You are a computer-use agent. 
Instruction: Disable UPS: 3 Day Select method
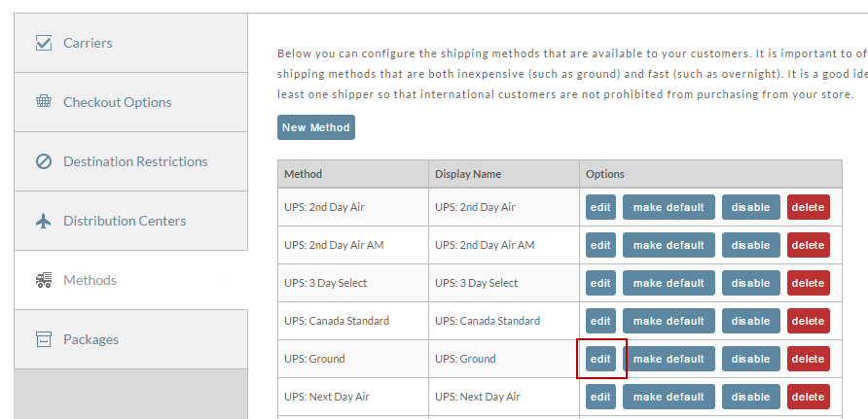click(750, 283)
